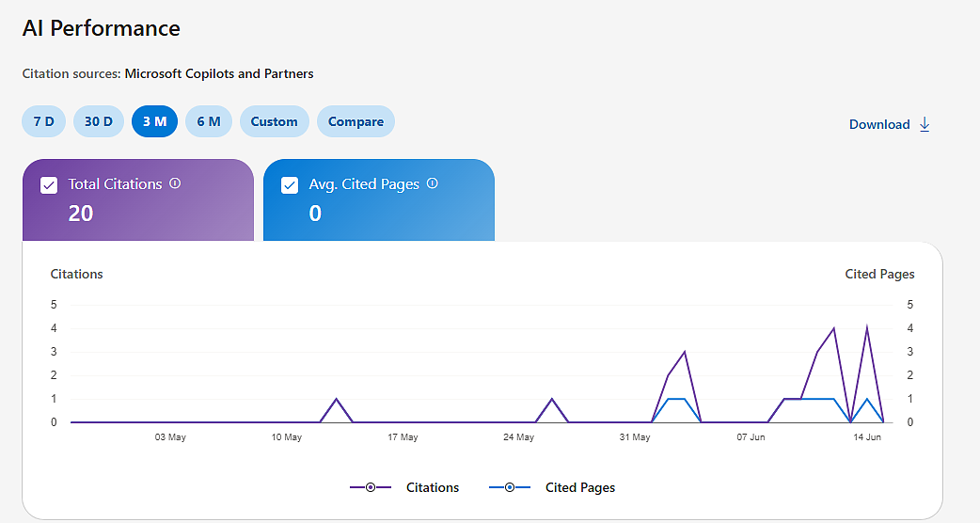Image resolution: width=980 pixels, height=523 pixels.
Task: Click the AI Performance heading
Action: coord(102,28)
